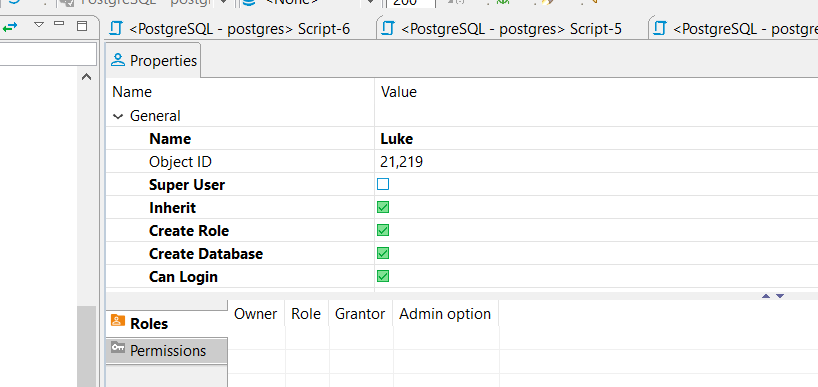Uncheck the Inherit checkbox
Viewport: 818px width, 387px height.
click(x=383, y=207)
